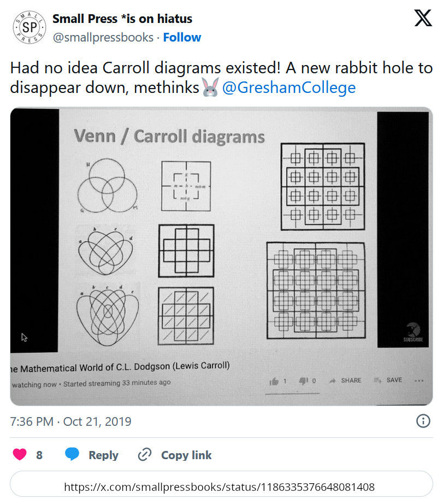Click the Copy link text label
Screen dimensions: 443x504
pyautogui.click(x=186, y=455)
